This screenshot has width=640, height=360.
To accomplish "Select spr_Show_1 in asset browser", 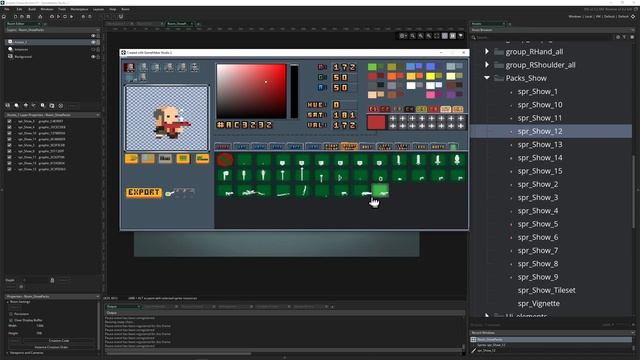I will 538,91.
